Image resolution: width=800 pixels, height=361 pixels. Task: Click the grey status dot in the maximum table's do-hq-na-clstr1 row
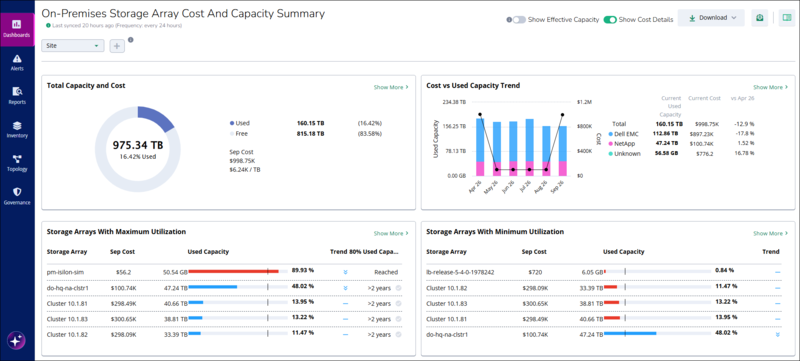point(398,288)
